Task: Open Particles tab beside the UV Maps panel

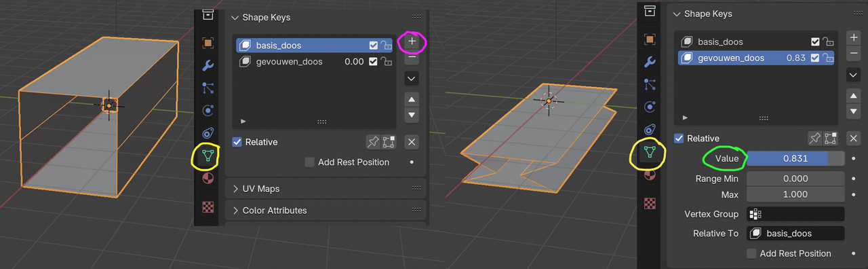Action: coord(208,88)
